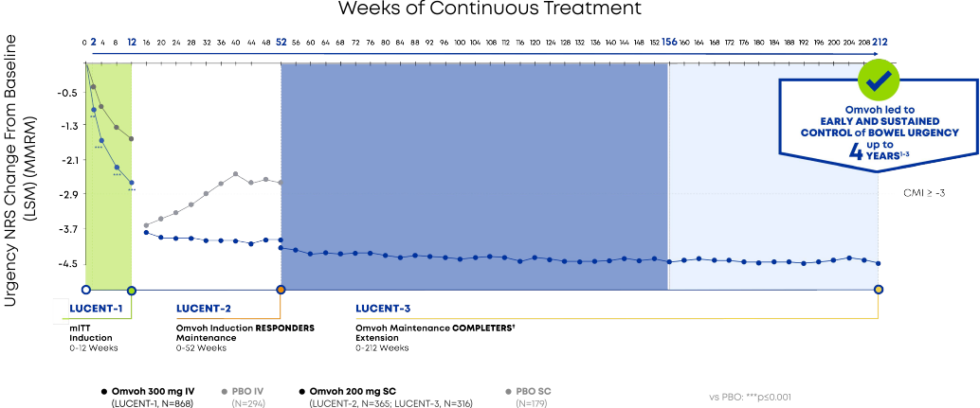The height and width of the screenshot is (408, 980).
Task: Click the week 12 green circle marker
Action: pos(131,290)
